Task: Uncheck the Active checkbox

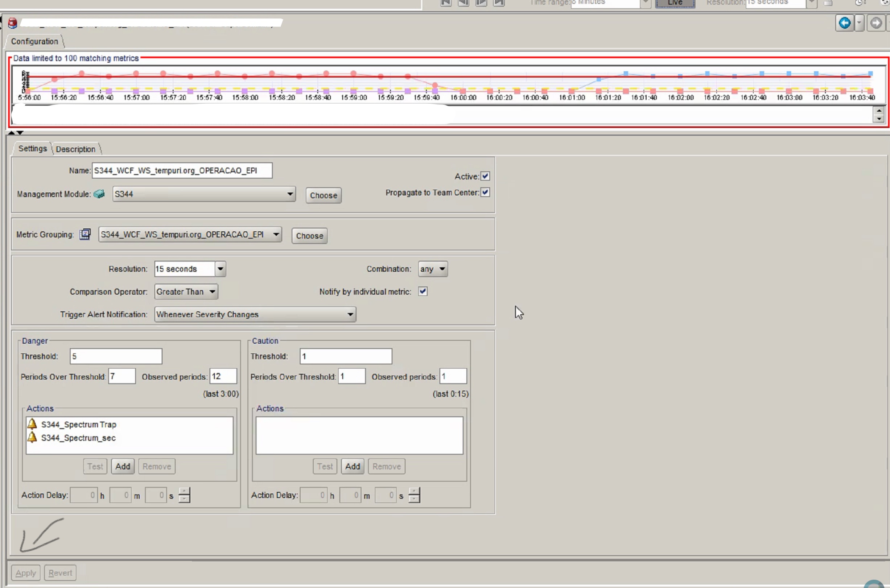Action: click(485, 176)
